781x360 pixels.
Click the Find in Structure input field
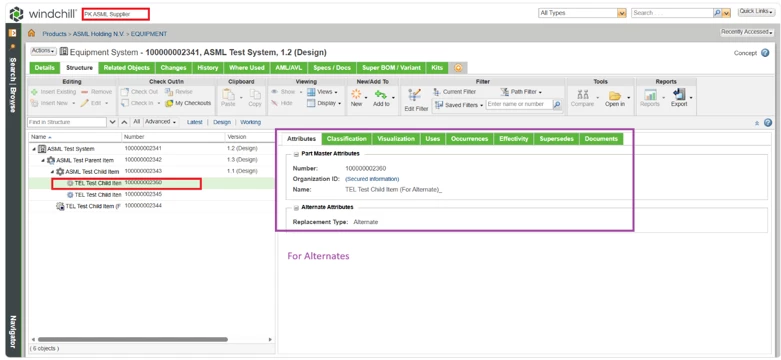point(67,122)
